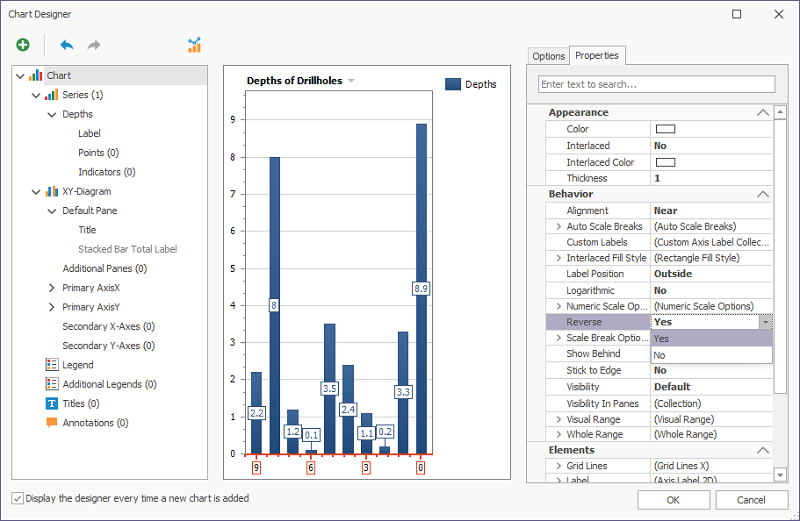Viewport: 800px width, 521px height.
Task: Switch to the Properties tab
Action: click(597, 56)
